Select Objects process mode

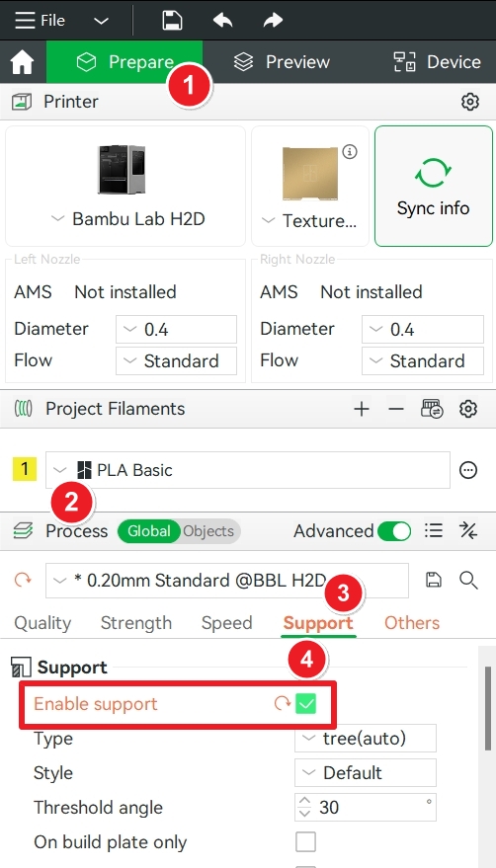pos(208,531)
